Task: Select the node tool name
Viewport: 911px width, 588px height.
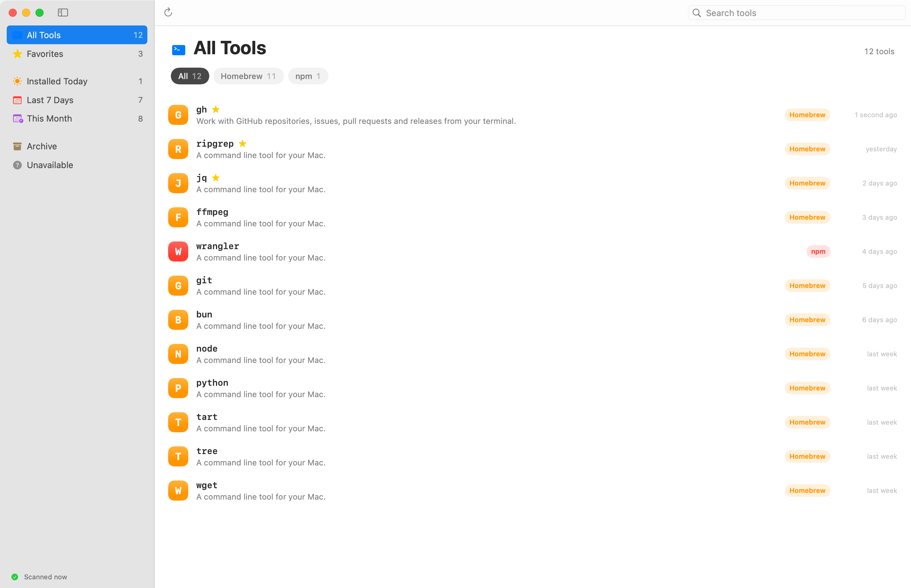Action: point(207,349)
